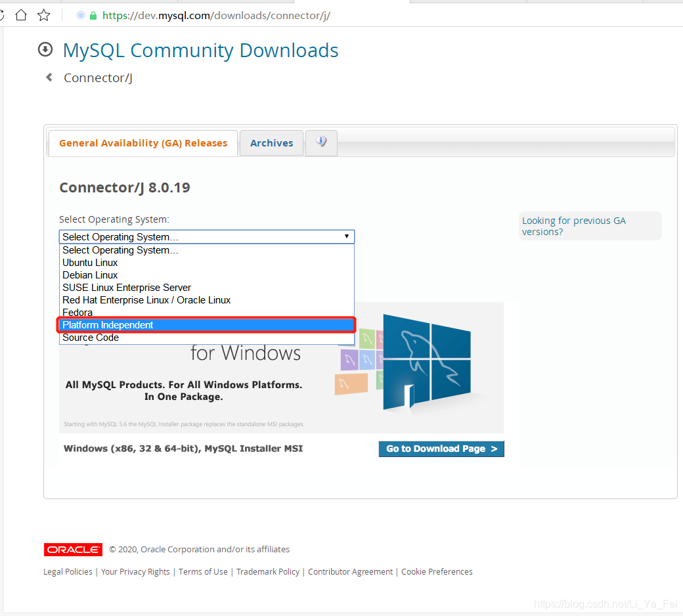The width and height of the screenshot is (683, 616).
Task: Select Source Code option
Action: click(207, 338)
